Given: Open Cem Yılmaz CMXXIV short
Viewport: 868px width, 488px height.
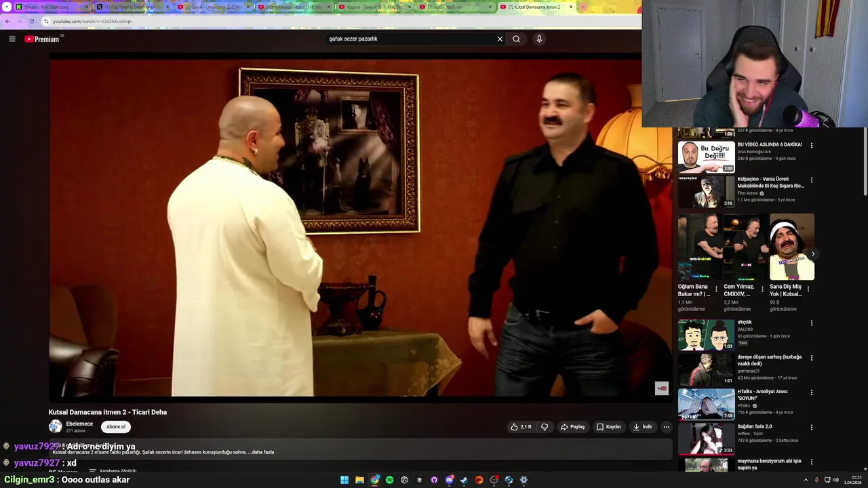Looking at the screenshot, I should pyautogui.click(x=746, y=247).
